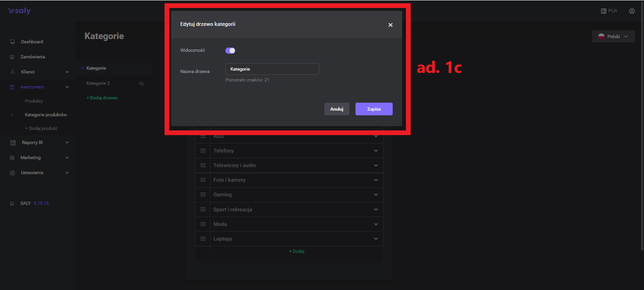Click the Nazwa drzewa text field

click(272, 69)
